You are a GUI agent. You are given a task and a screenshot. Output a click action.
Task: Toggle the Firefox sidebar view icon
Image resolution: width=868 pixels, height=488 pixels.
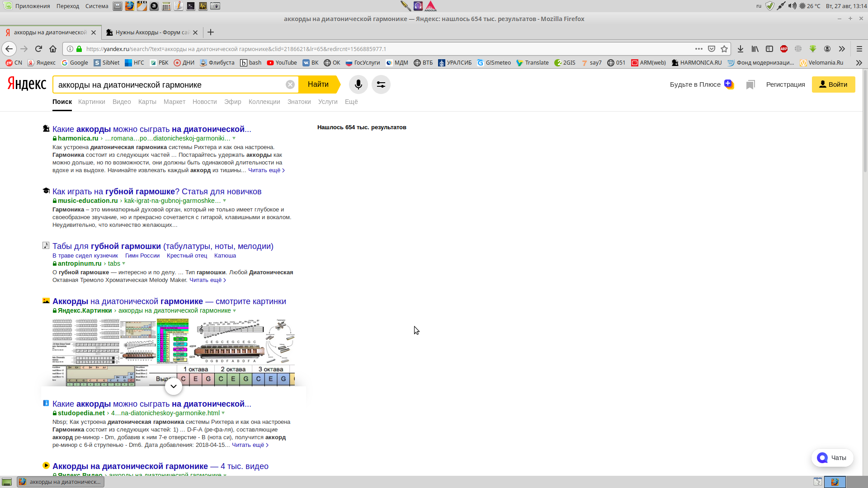coord(769,49)
